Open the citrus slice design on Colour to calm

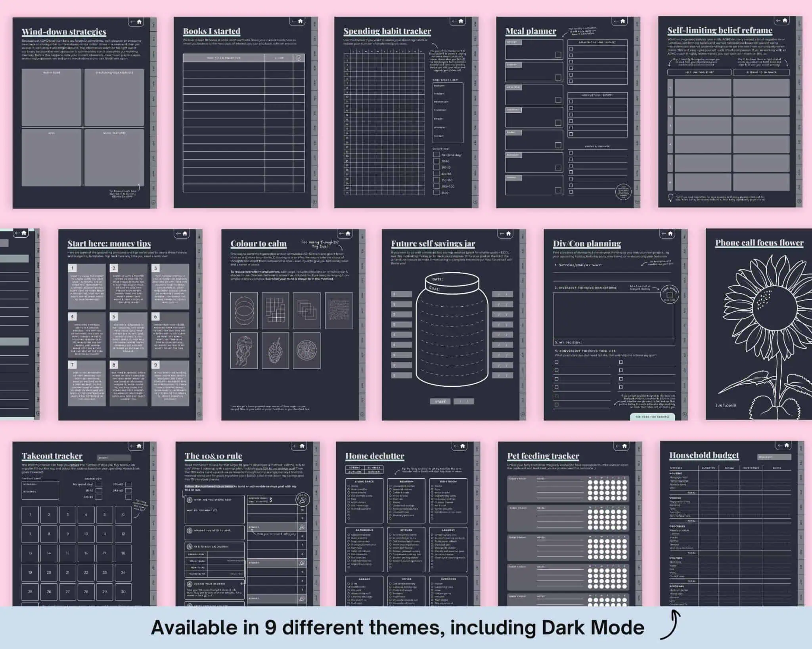[307, 351]
